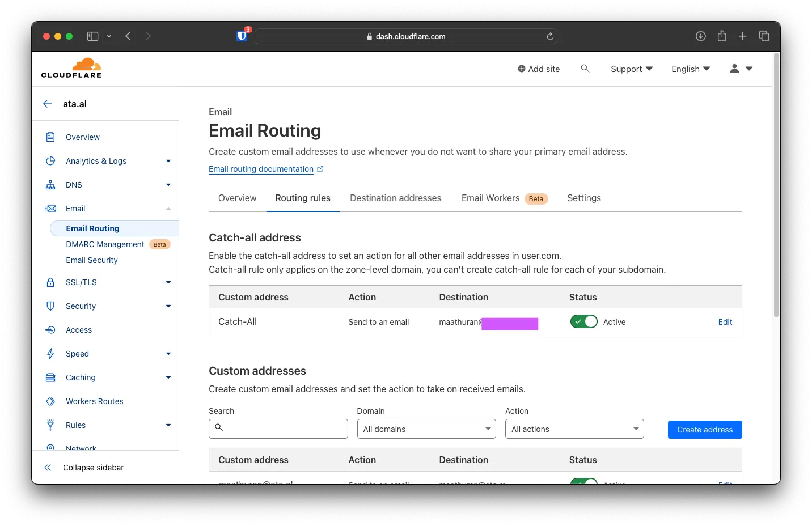The width and height of the screenshot is (812, 526).
Task: Click the custom addresses Search field
Action: (x=278, y=429)
